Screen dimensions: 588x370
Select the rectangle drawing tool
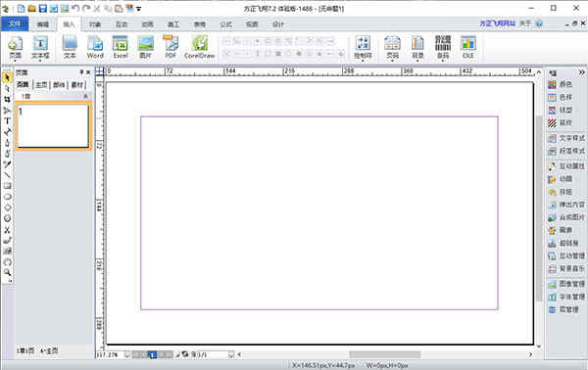[x=7, y=186]
